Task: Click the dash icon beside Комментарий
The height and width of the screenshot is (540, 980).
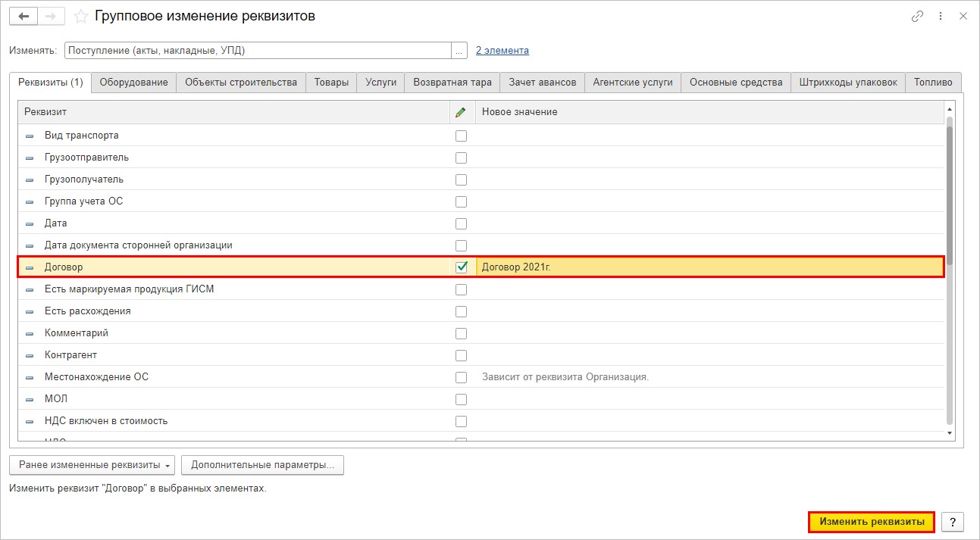Action: 30,334
